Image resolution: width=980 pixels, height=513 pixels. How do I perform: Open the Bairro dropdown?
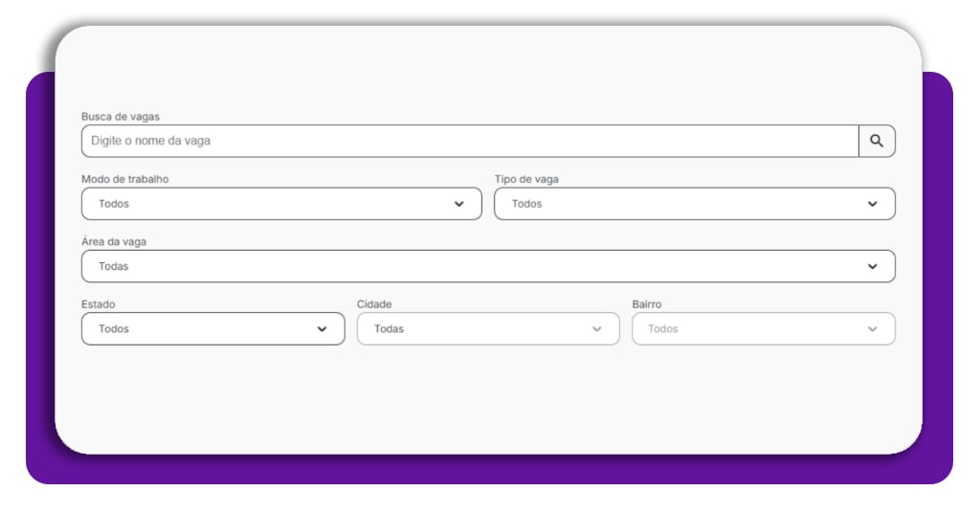tap(764, 328)
